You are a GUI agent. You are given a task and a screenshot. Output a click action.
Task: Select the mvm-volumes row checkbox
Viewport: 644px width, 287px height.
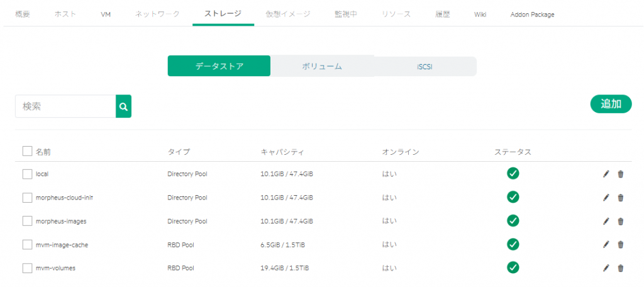pos(27,268)
